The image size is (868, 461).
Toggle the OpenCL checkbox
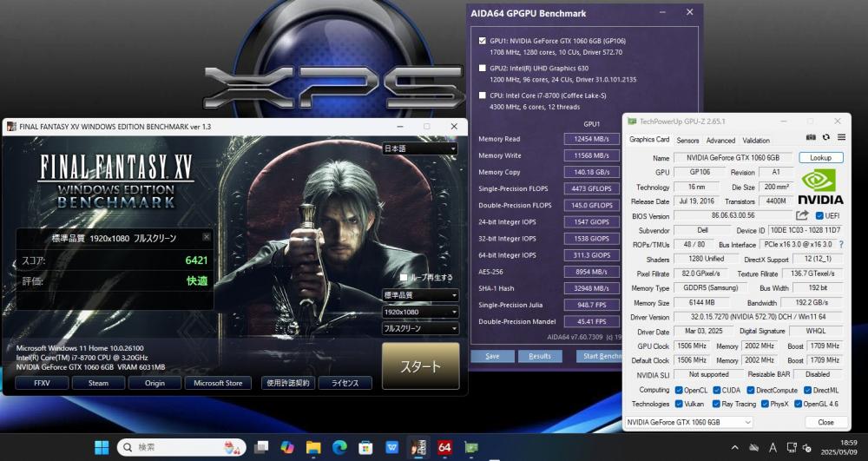click(x=678, y=390)
